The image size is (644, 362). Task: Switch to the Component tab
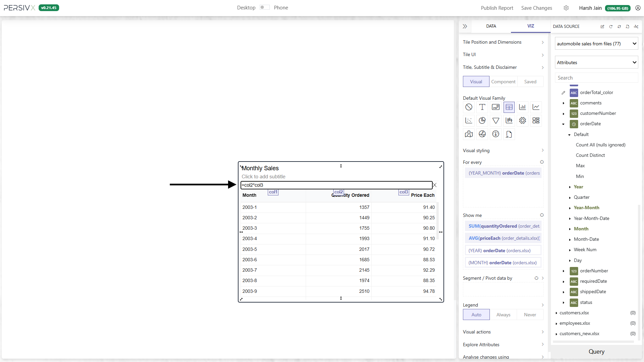(503, 82)
